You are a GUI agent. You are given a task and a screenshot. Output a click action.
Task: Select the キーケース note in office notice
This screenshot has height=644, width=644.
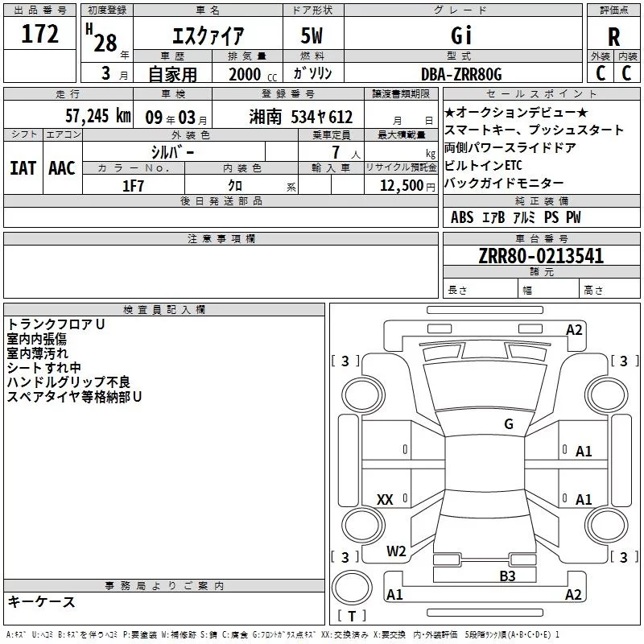point(41,601)
